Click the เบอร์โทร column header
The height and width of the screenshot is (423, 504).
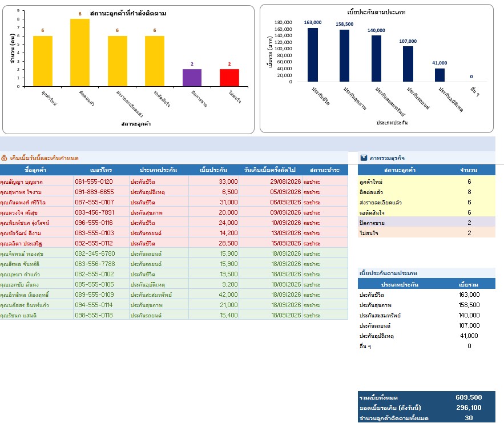tap(101, 170)
